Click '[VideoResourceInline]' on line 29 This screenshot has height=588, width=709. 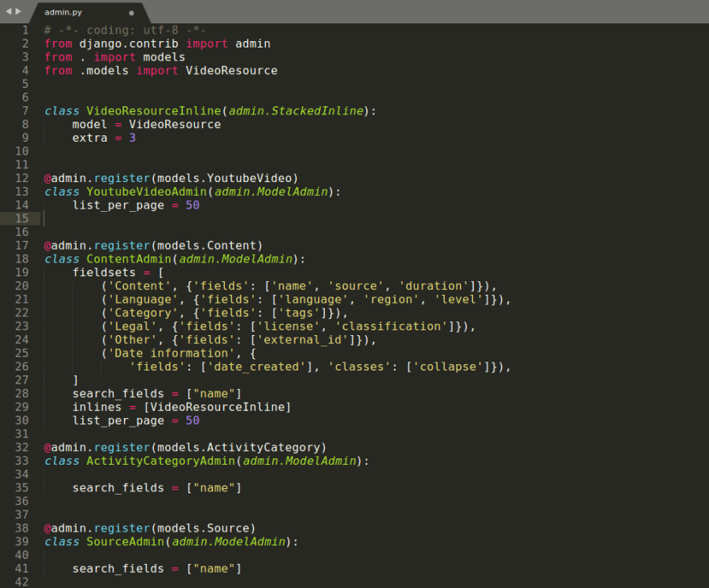coord(217,408)
